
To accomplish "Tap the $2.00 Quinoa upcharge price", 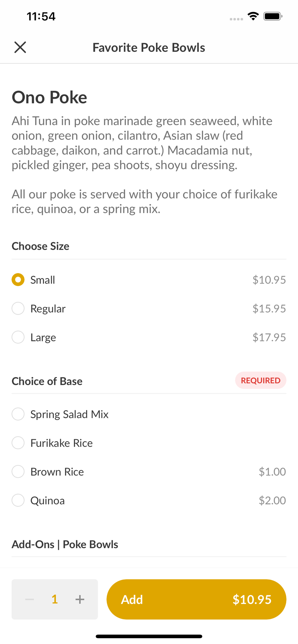I will 272,500.
